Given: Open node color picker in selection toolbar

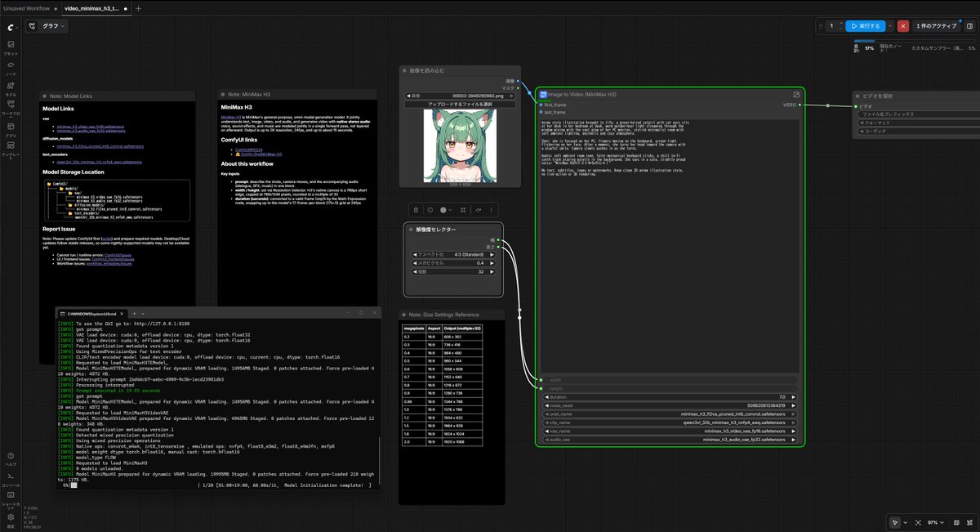Looking at the screenshot, I should [x=447, y=210].
